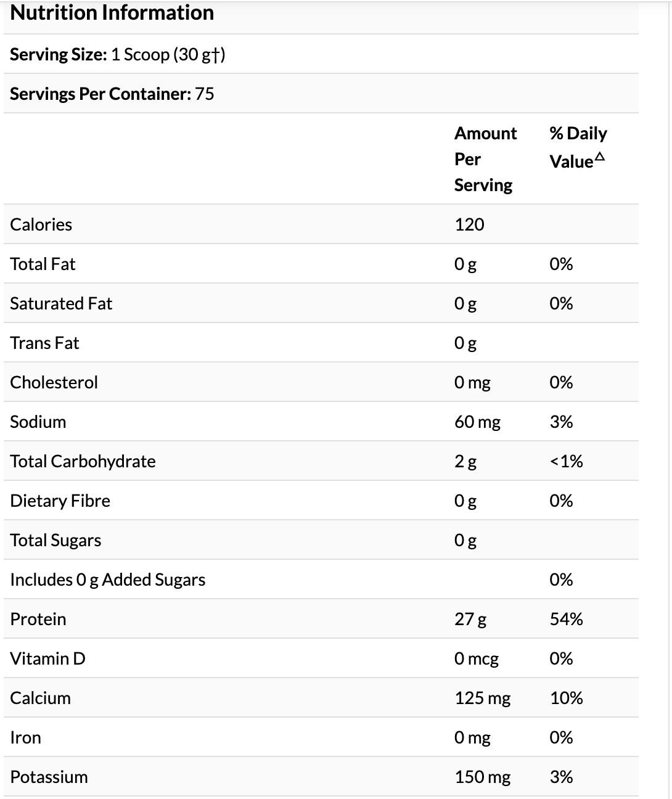The image size is (672, 799).
Task: Select the Calories row label
Action: click(x=41, y=224)
